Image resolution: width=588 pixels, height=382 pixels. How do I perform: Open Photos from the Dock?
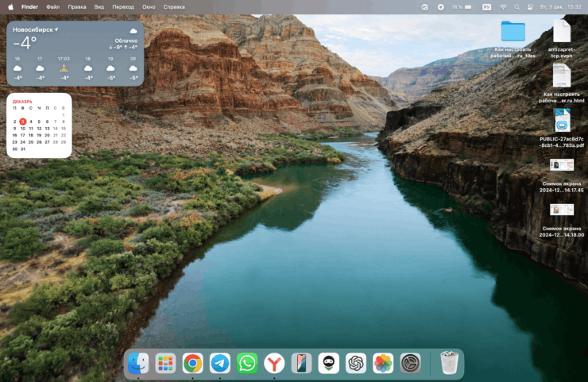tap(383, 363)
